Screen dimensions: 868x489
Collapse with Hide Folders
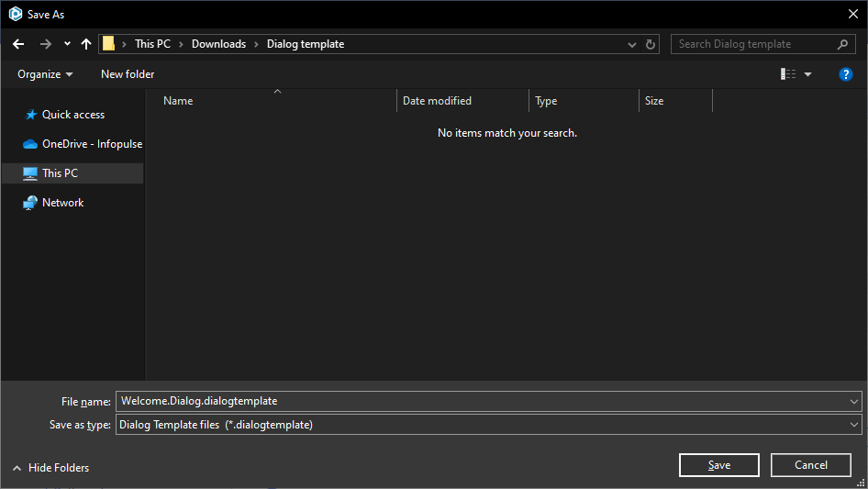coord(50,468)
